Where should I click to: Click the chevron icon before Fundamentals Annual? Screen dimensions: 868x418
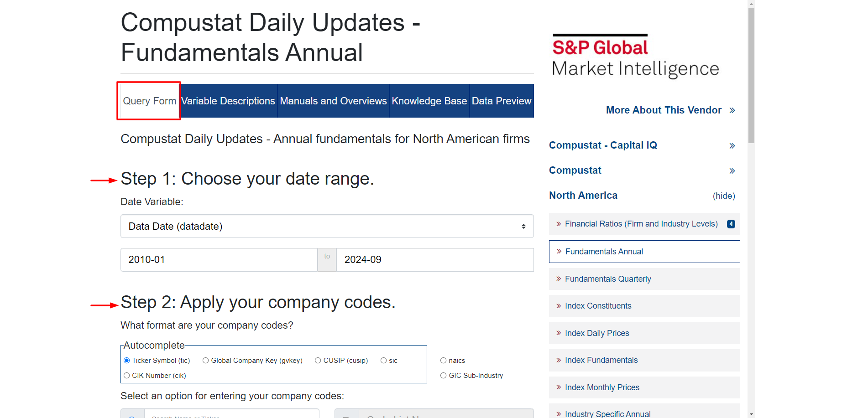559,251
